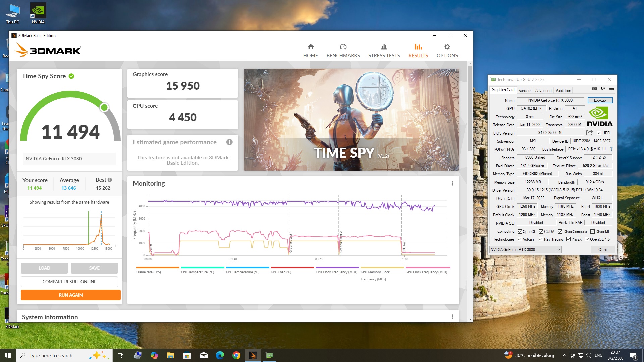Click the Bus Interface question mark
Viewport: 644px width, 362px height.
pos(611,149)
